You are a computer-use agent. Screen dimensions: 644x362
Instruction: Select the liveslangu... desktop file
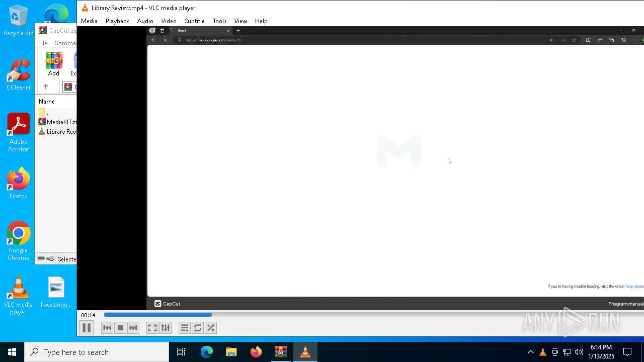tap(56, 292)
